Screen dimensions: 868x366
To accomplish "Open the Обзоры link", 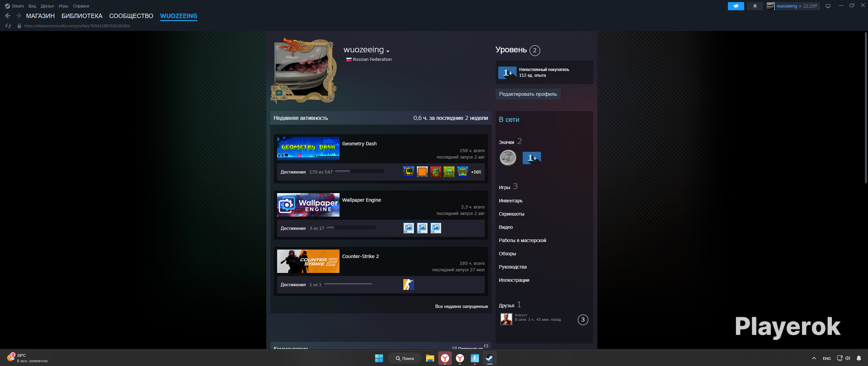I will coord(507,253).
